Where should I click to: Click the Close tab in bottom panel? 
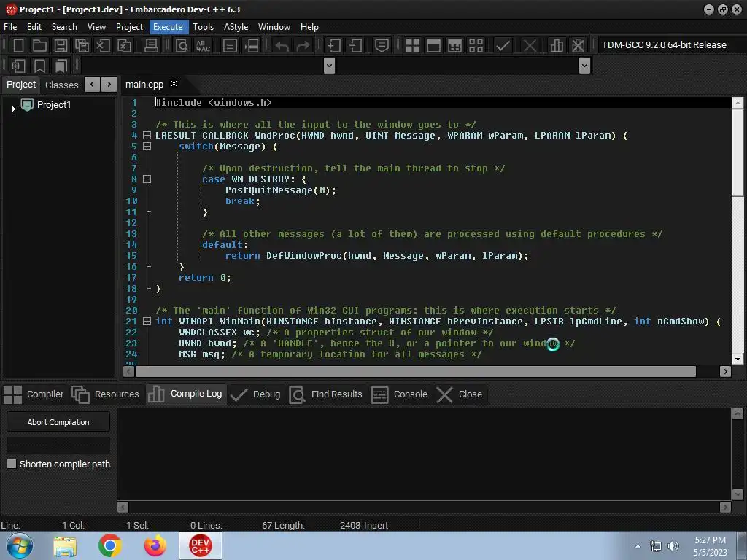pos(460,394)
